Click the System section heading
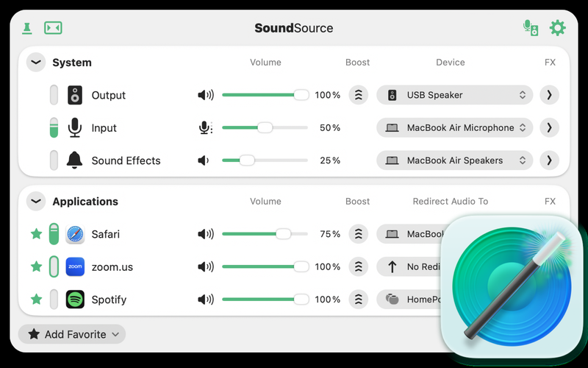Image resolution: width=588 pixels, height=368 pixels. pos(72,63)
